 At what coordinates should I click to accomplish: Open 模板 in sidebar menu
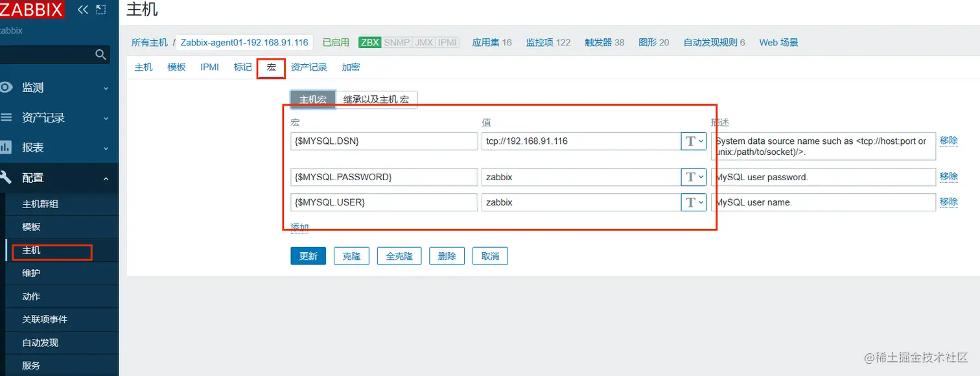click(x=31, y=227)
